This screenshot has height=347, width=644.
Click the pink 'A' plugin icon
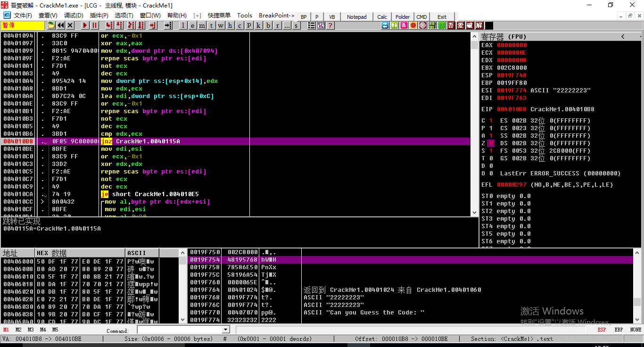click(404, 25)
